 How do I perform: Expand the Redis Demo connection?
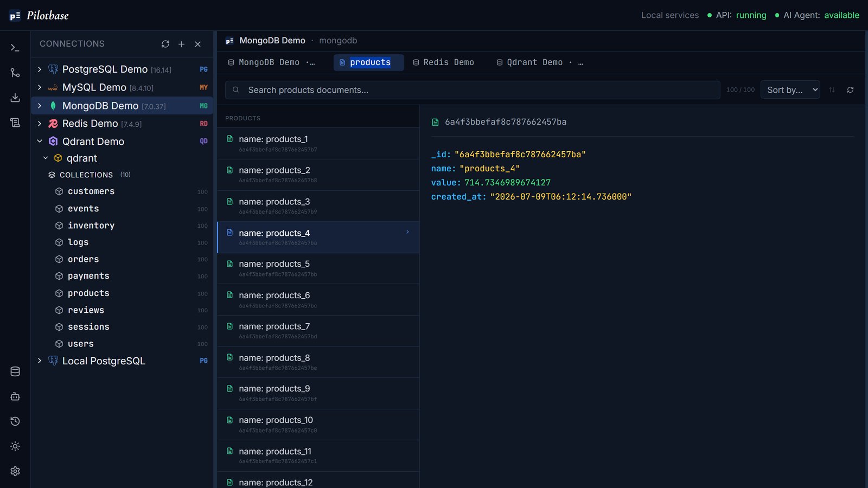click(40, 124)
